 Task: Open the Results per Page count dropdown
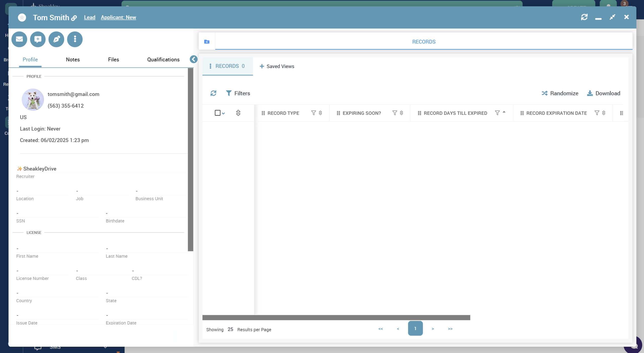[x=230, y=329]
